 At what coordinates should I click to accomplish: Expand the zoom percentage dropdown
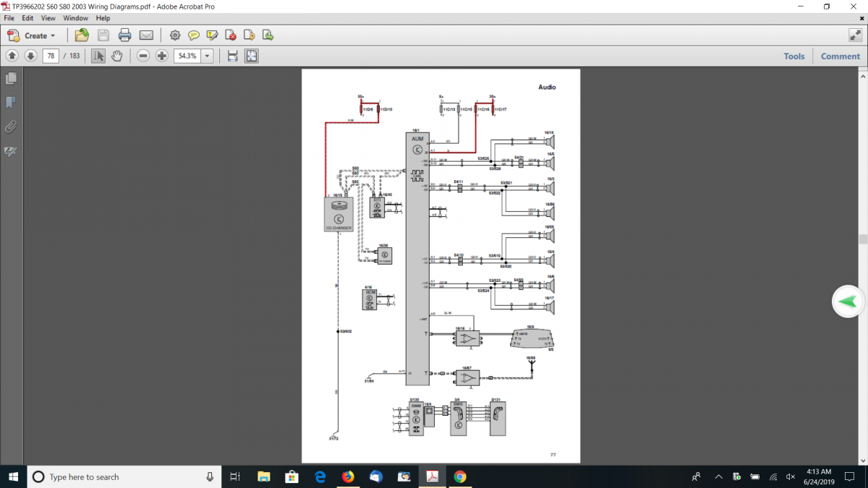coord(208,56)
